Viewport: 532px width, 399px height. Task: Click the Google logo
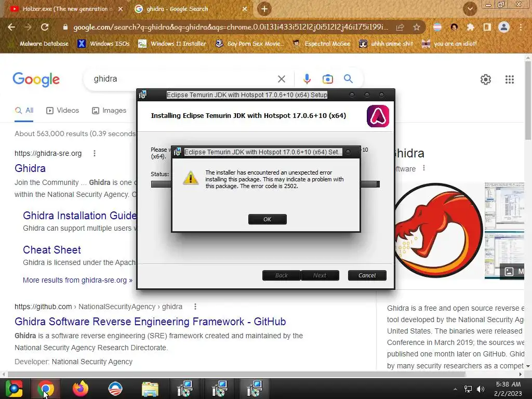point(36,79)
